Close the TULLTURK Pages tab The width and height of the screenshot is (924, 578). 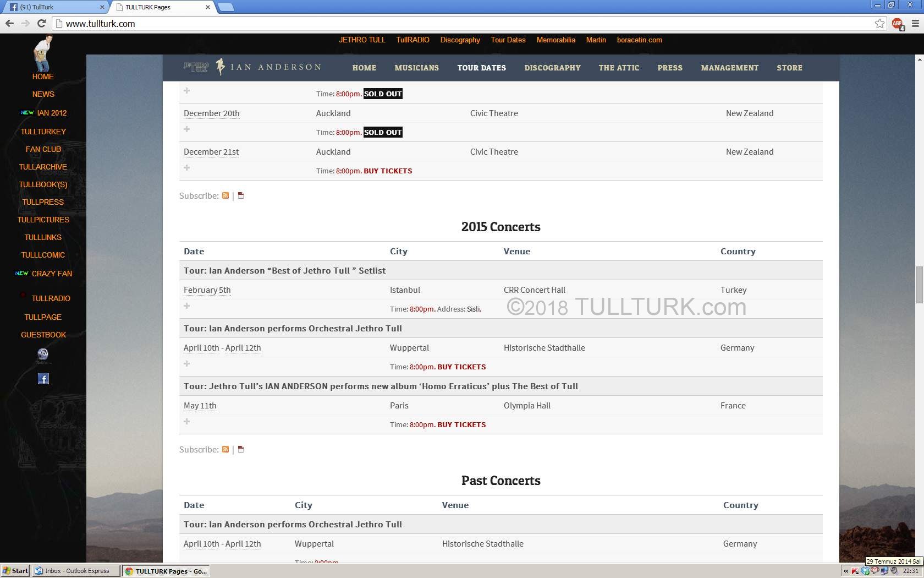[x=208, y=7]
